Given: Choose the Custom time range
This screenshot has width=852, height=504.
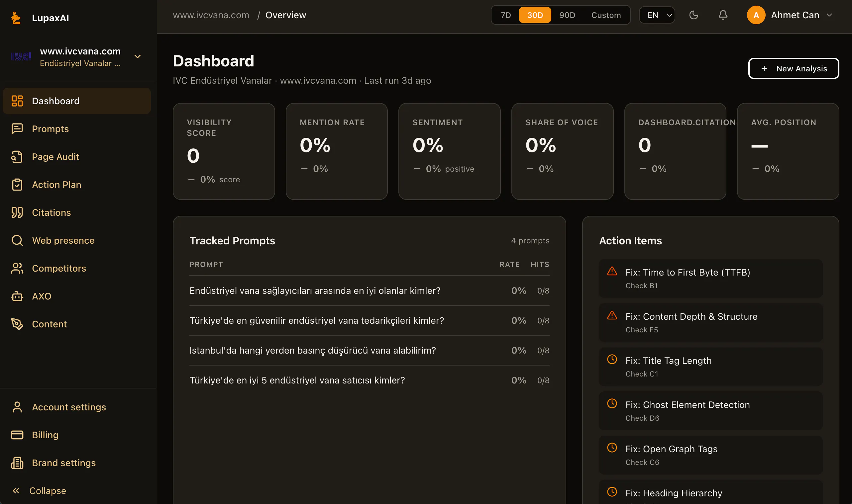Looking at the screenshot, I should [x=606, y=15].
